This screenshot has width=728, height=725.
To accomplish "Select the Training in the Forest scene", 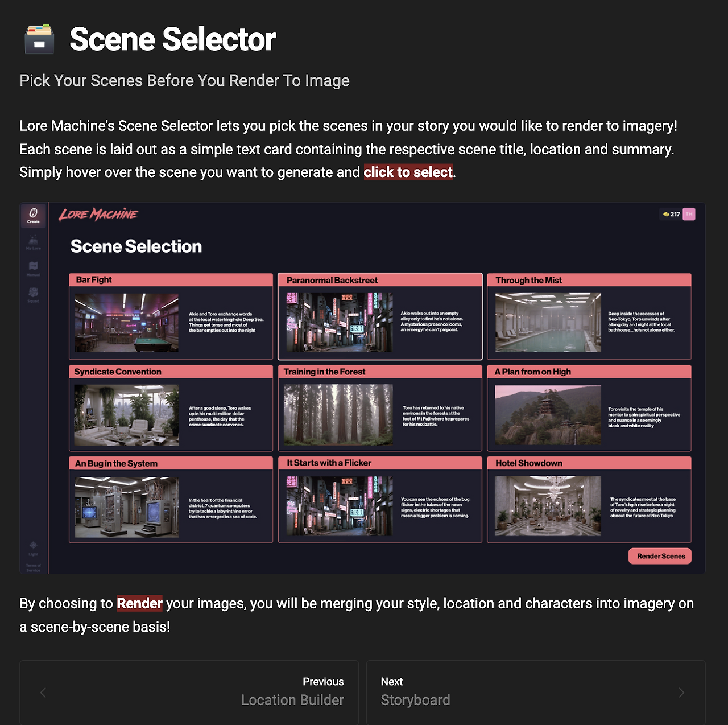I will [380, 408].
